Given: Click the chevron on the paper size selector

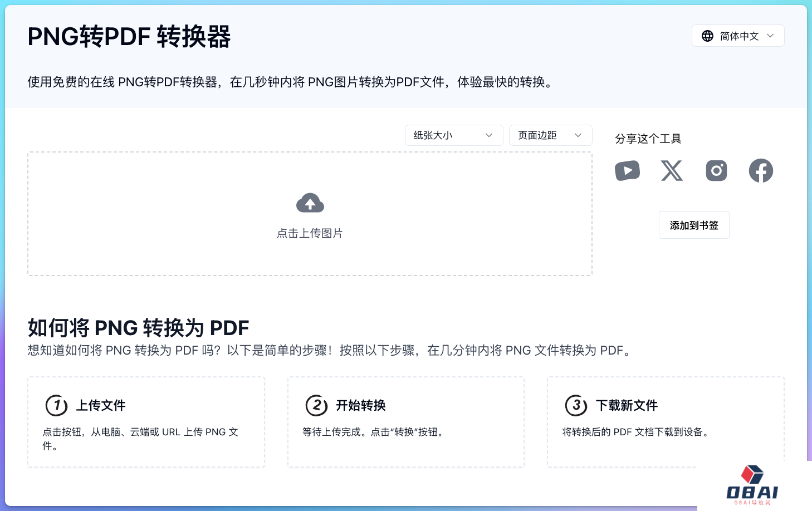Looking at the screenshot, I should pyautogui.click(x=489, y=135).
